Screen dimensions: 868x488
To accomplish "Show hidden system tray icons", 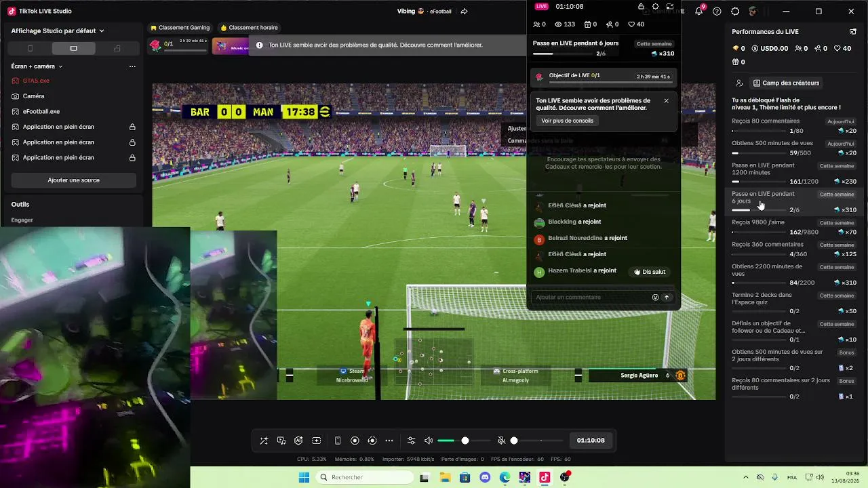I will 746,477.
